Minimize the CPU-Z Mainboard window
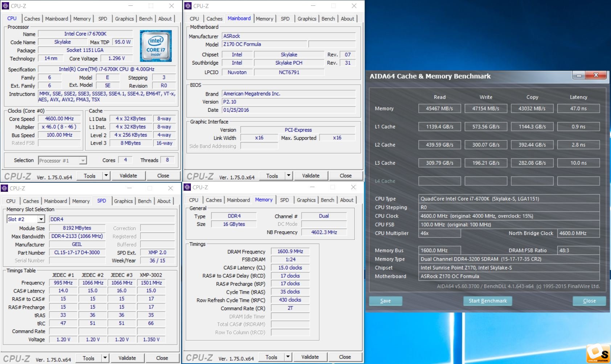 (x=313, y=6)
